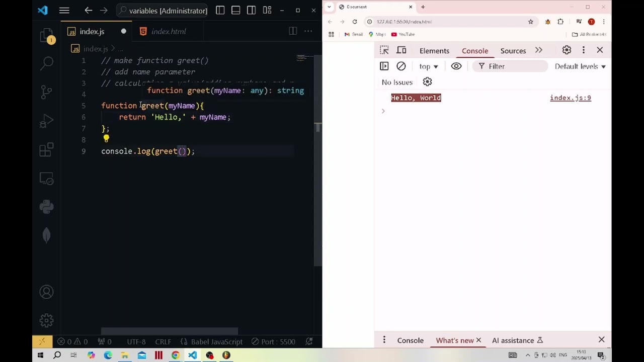Show more DevTools tabs chevron
644x362 pixels.
pos(539,50)
